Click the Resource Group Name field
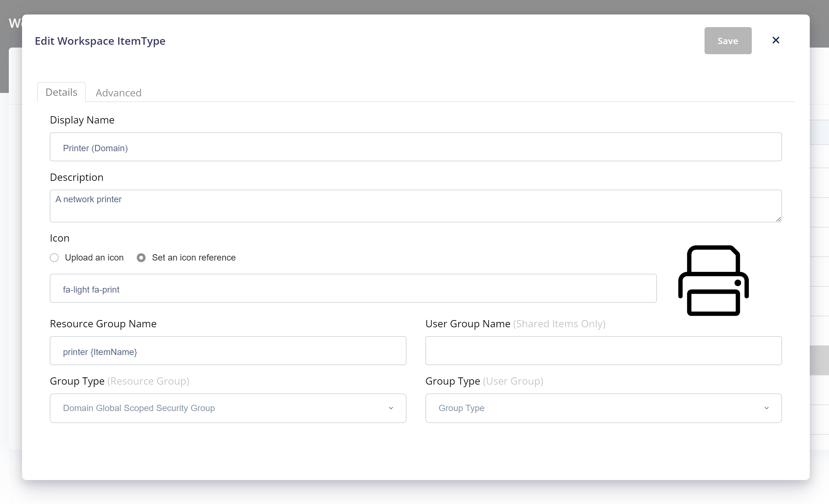Screen dimensions: 829x504 coord(228,351)
